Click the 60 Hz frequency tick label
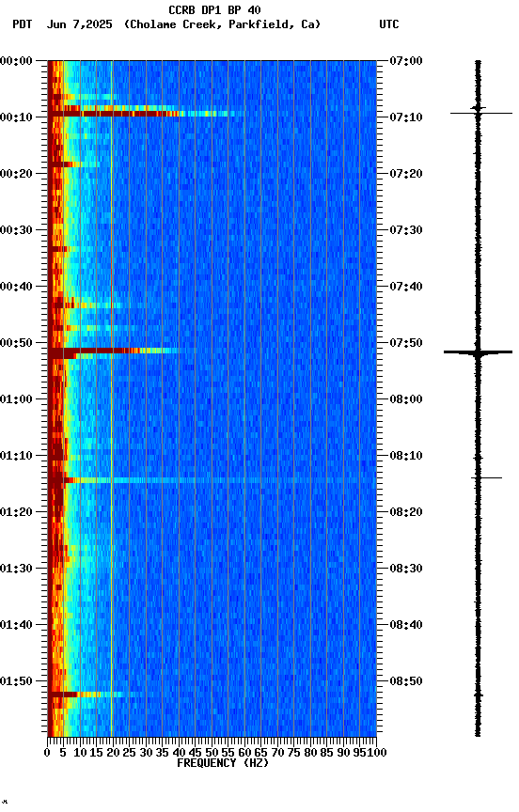Image resolution: width=519 pixels, height=812 pixels. coord(244,753)
